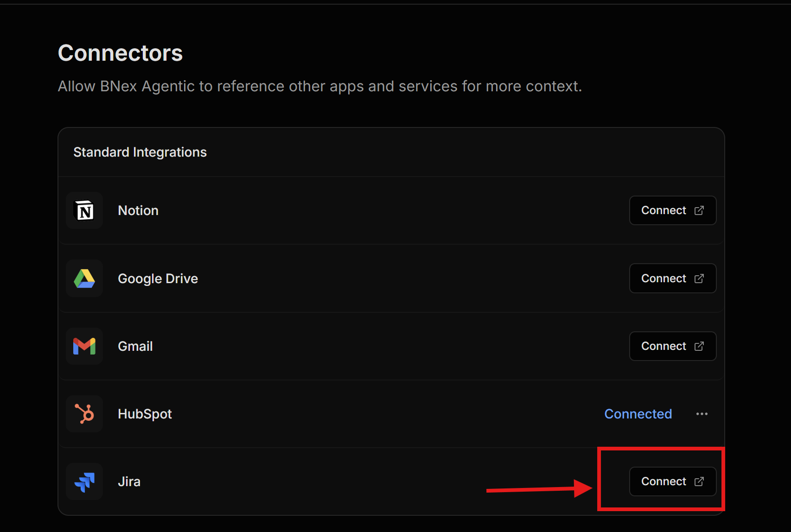
Task: Select the Google Drive label text
Action: 158,279
